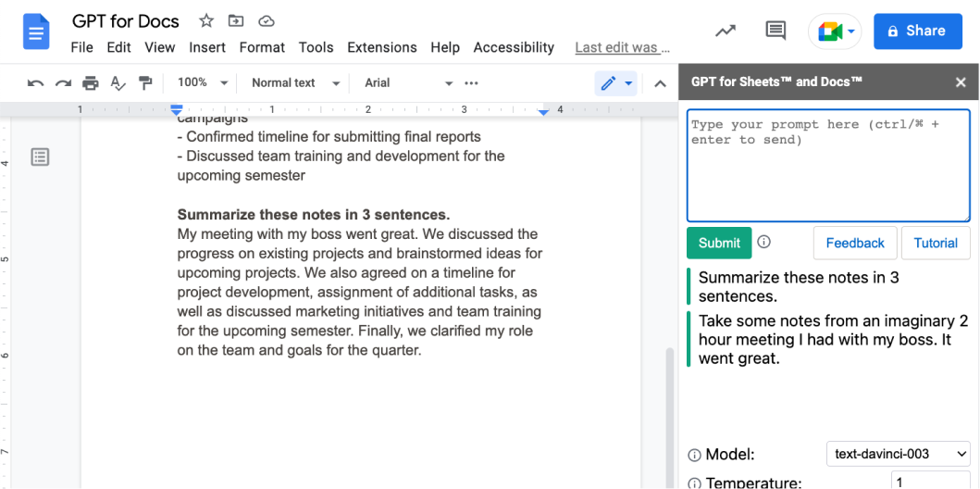Open the Tutorial button in sidebar

coord(936,243)
